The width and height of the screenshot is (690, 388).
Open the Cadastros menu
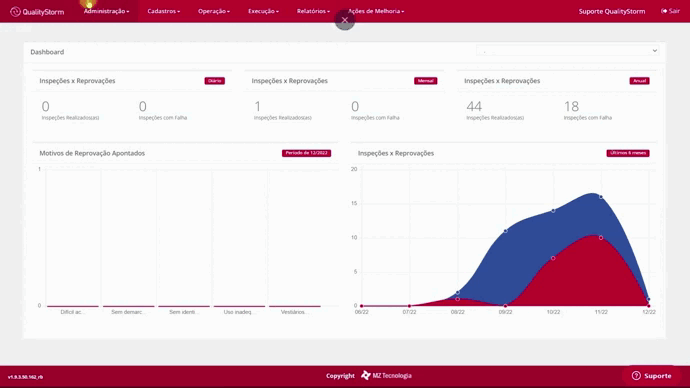[164, 11]
